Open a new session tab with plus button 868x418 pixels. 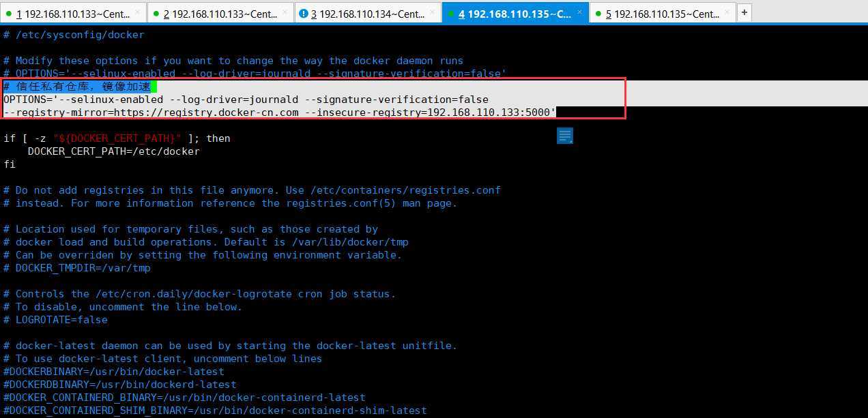click(744, 12)
